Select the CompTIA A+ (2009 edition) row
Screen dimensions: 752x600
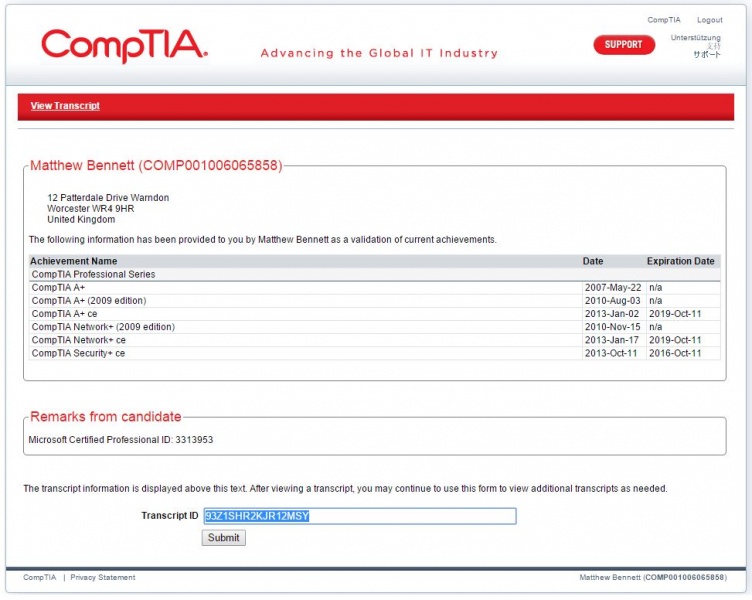(375, 301)
